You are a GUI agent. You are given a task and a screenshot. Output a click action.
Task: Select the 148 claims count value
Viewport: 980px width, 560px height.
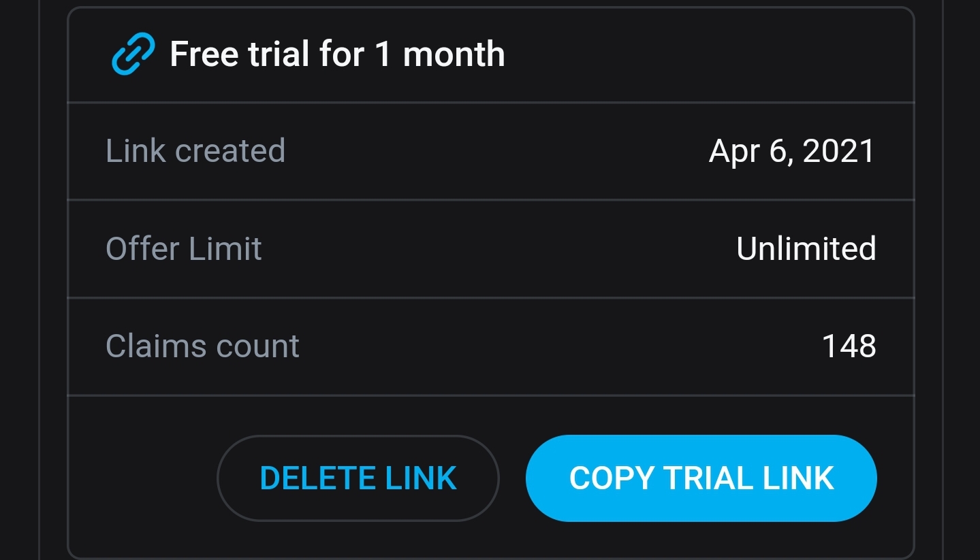click(849, 346)
